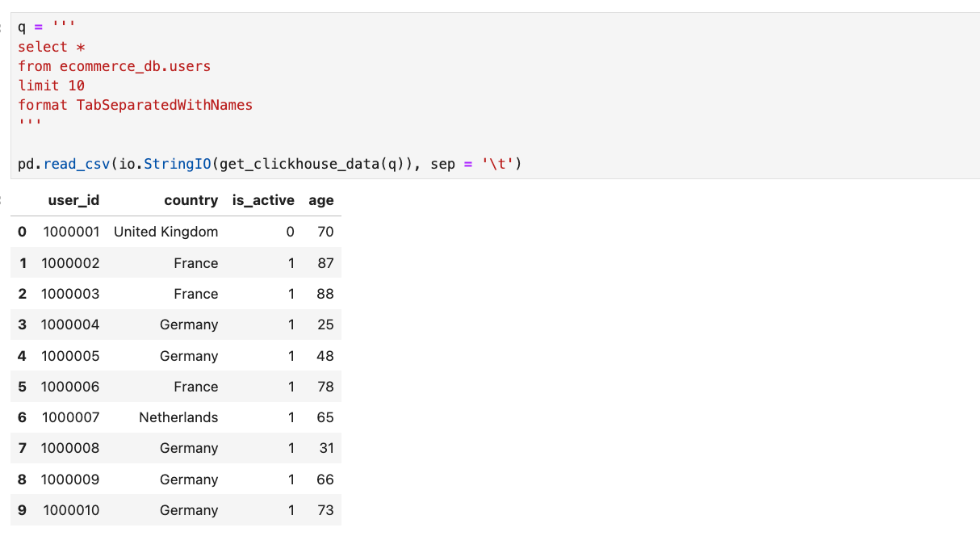The image size is (980, 536).
Task: Select the is_active column header
Action: click(263, 200)
